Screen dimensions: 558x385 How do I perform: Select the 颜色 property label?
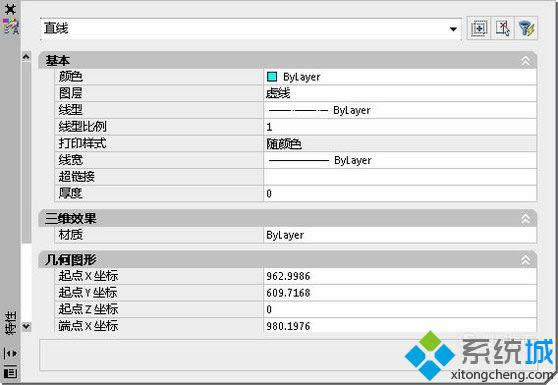click(x=70, y=77)
